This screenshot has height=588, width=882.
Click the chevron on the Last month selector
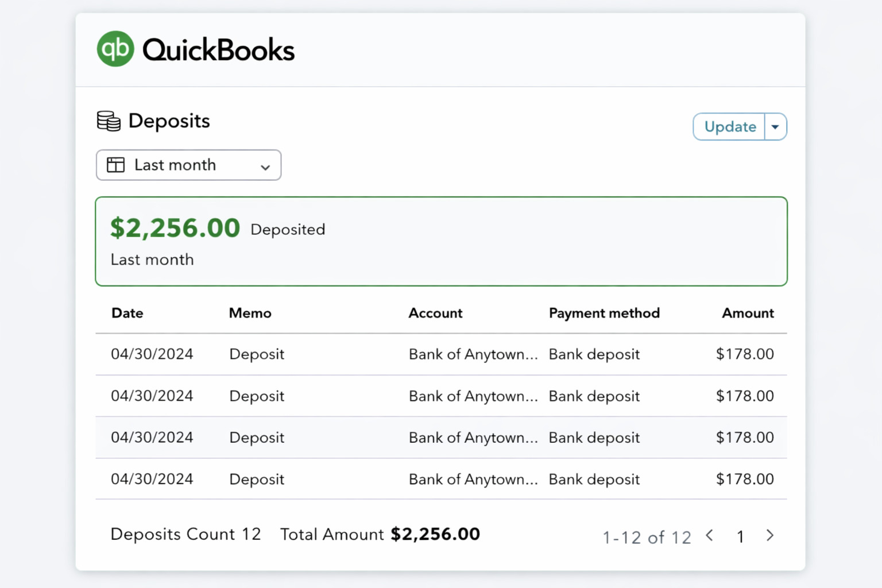tap(265, 167)
